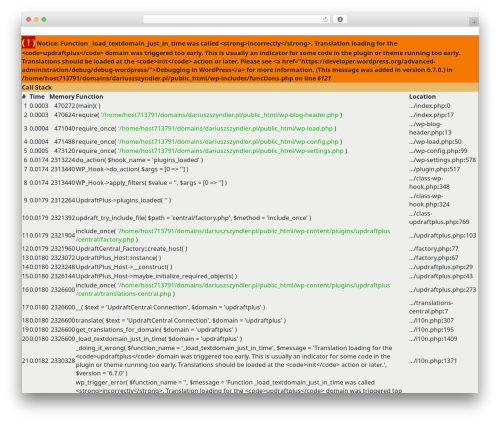Click the 'Function' column header
Viewport: 500px width, 423px height.
[89, 96]
